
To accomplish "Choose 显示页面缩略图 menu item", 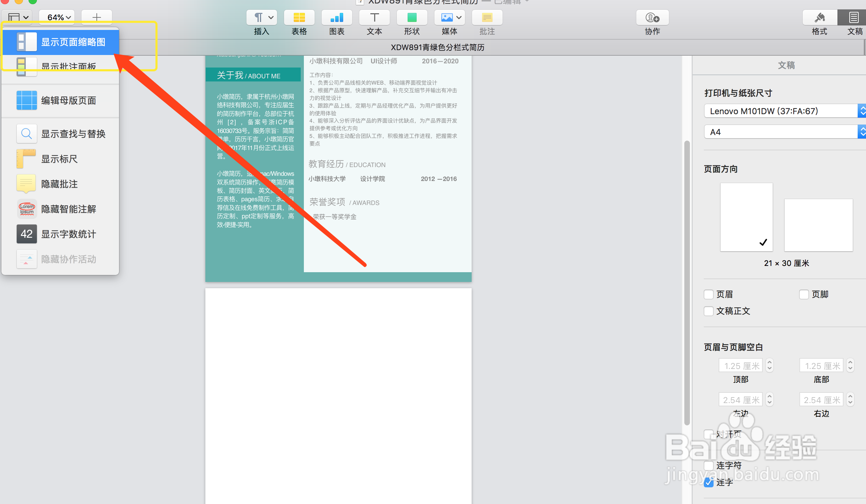I will [73, 42].
